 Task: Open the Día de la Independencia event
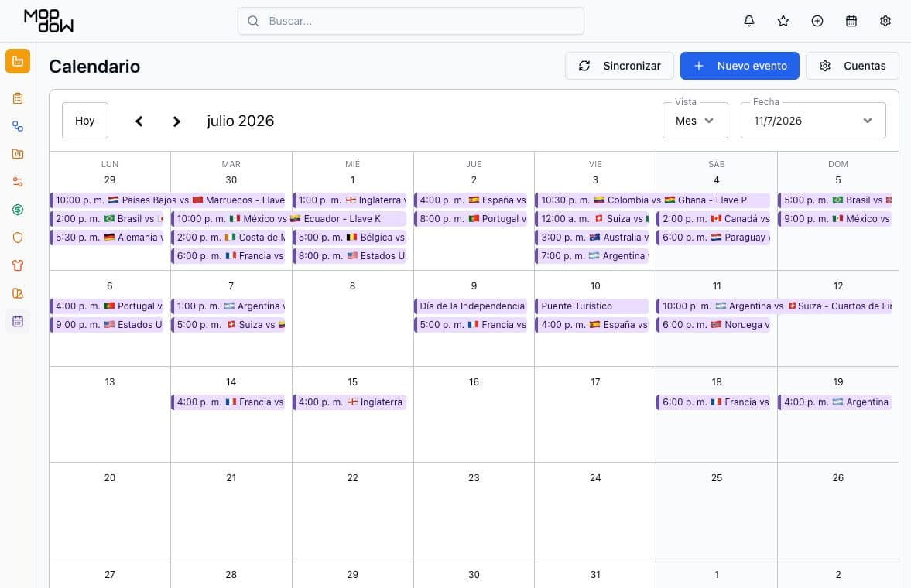pyautogui.click(x=471, y=306)
